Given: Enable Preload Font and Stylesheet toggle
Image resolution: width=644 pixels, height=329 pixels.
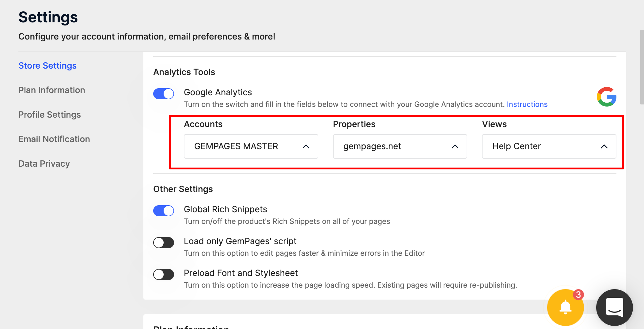Looking at the screenshot, I should [x=164, y=274].
